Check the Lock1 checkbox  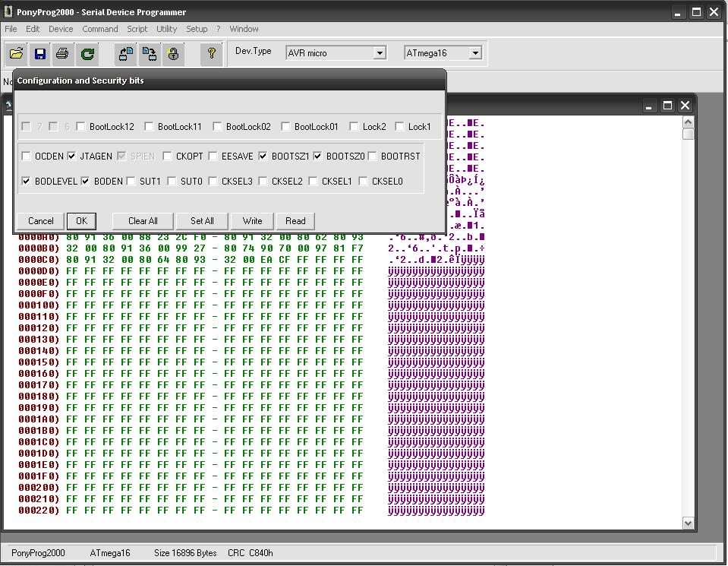point(399,126)
